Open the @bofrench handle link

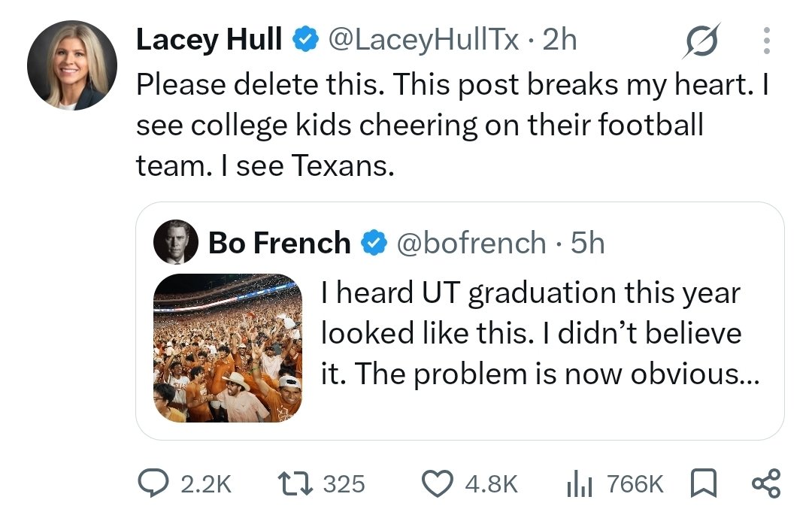pyautogui.click(x=471, y=243)
